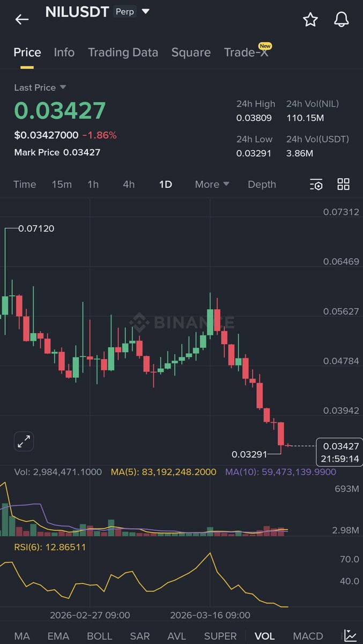Toggle the EMA indicator
The image size is (363, 644).
58,636
